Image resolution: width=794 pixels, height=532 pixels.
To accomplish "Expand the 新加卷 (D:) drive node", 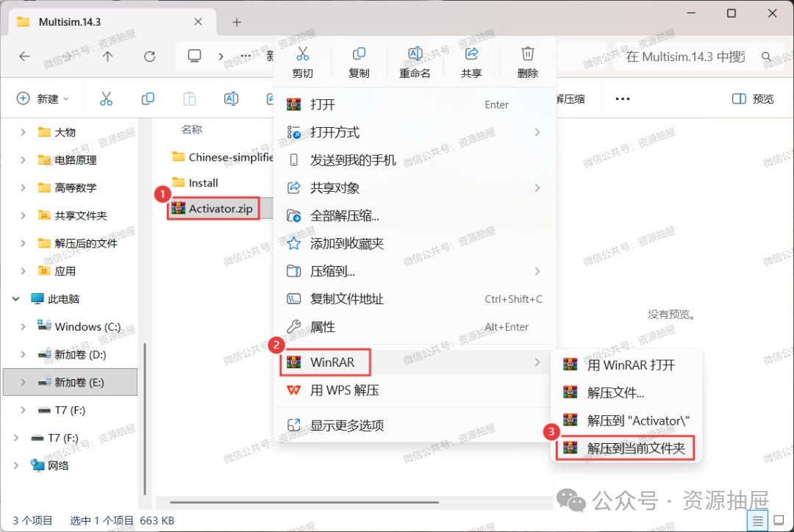I will pyautogui.click(x=23, y=354).
